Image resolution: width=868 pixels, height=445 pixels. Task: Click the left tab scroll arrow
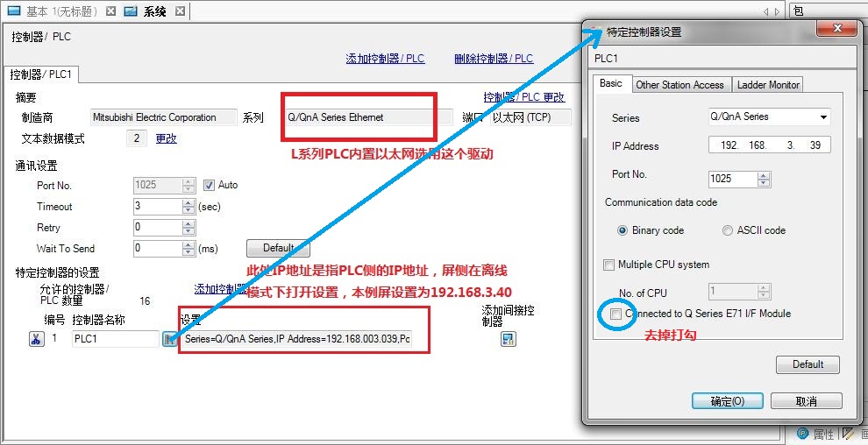tap(766, 11)
